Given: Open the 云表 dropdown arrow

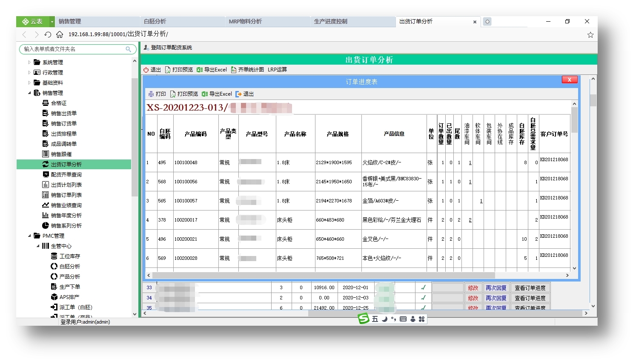Looking at the screenshot, I should [x=52, y=21].
